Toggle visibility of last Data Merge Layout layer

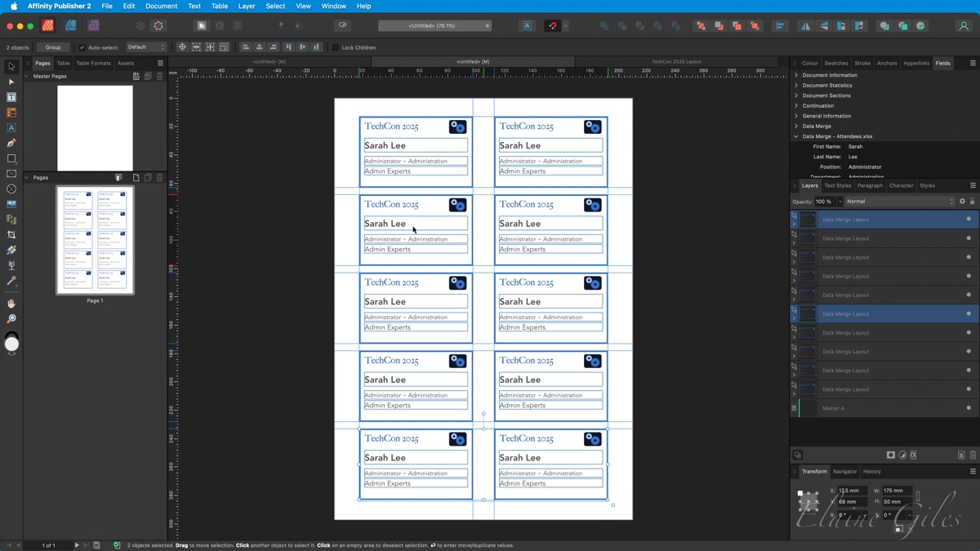click(969, 389)
